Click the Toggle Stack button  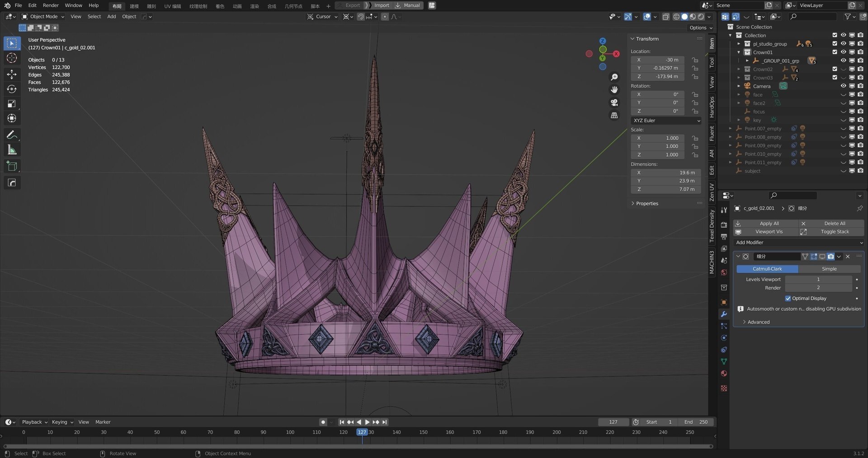click(831, 232)
